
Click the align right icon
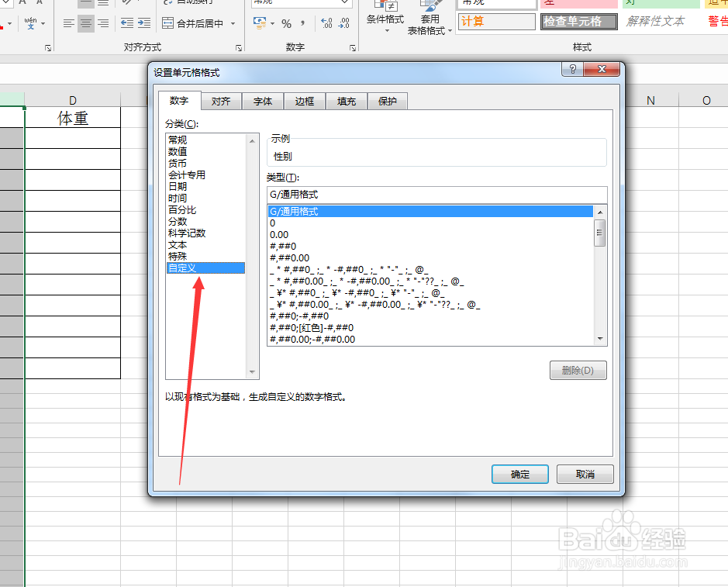[103, 23]
